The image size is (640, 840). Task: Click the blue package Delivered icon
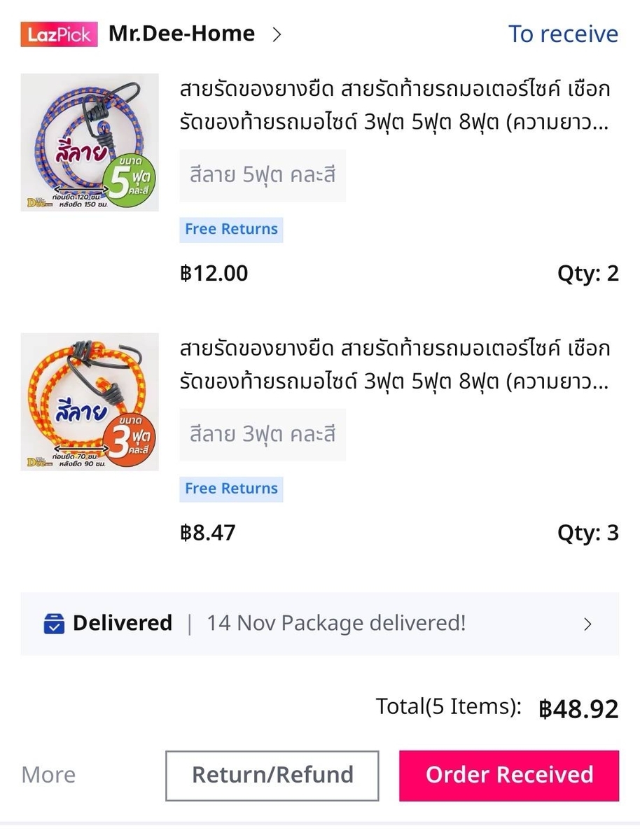pyautogui.click(x=54, y=623)
